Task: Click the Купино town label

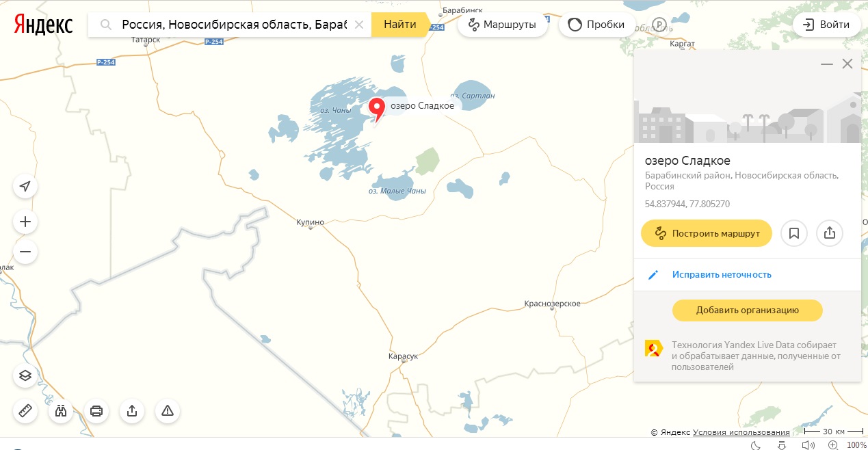Action: 310,222
